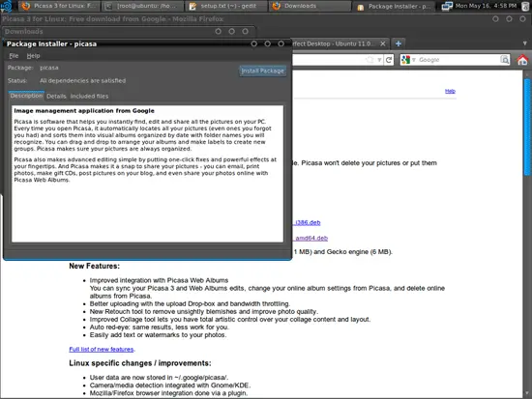The width and height of the screenshot is (532, 399).
Task: Click the Firefox reload button
Action: click(389, 60)
